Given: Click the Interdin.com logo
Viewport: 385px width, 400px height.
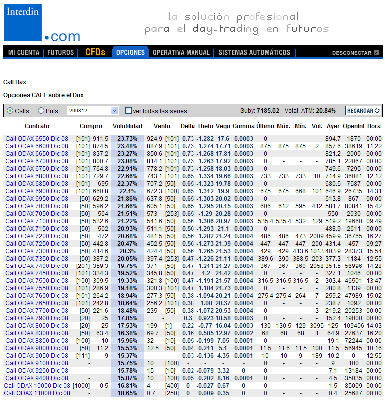Looking at the screenshot, I should pos(42,23).
